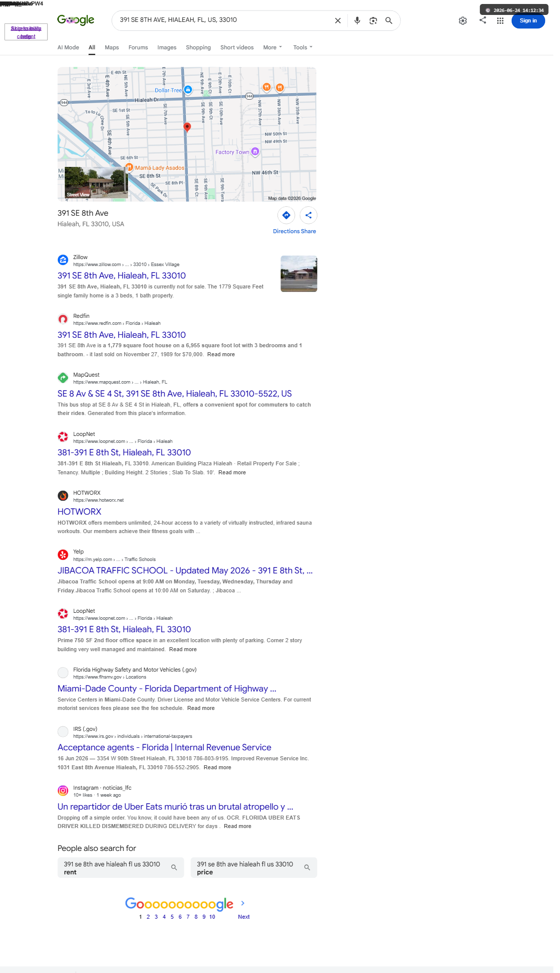Screen dimensions: 560x973
Task: Click the Directions icon under the map
Action: point(286,215)
